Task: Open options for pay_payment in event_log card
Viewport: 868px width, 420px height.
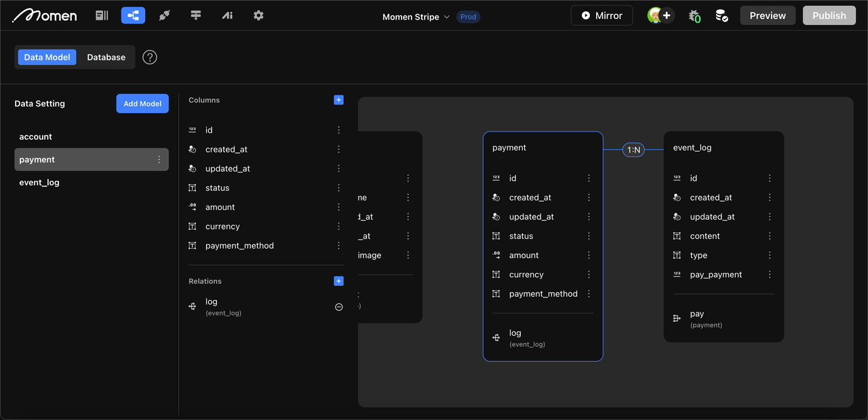Action: [770, 275]
